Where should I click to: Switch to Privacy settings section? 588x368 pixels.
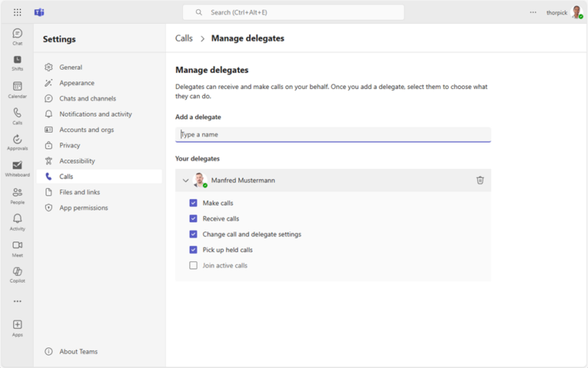click(70, 146)
